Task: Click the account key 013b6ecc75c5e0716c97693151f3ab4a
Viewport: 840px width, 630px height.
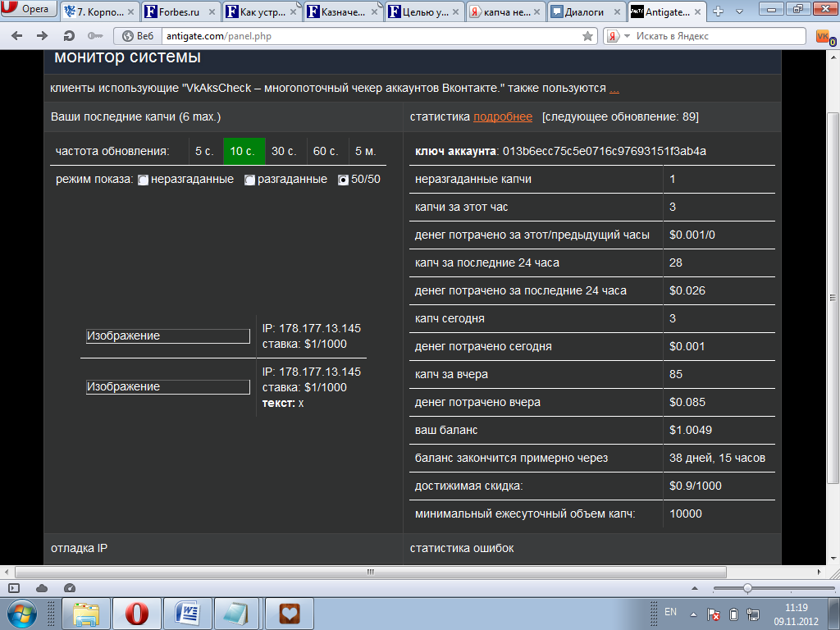Action: click(605, 151)
